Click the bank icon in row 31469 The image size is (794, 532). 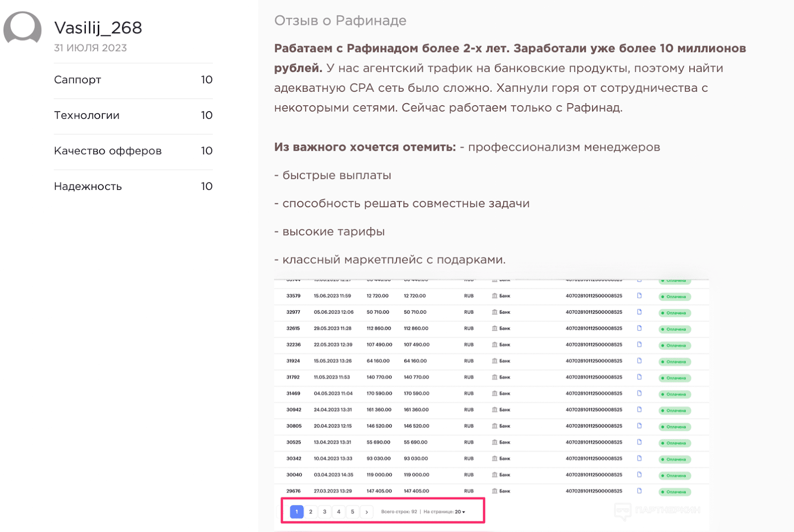tap(494, 393)
